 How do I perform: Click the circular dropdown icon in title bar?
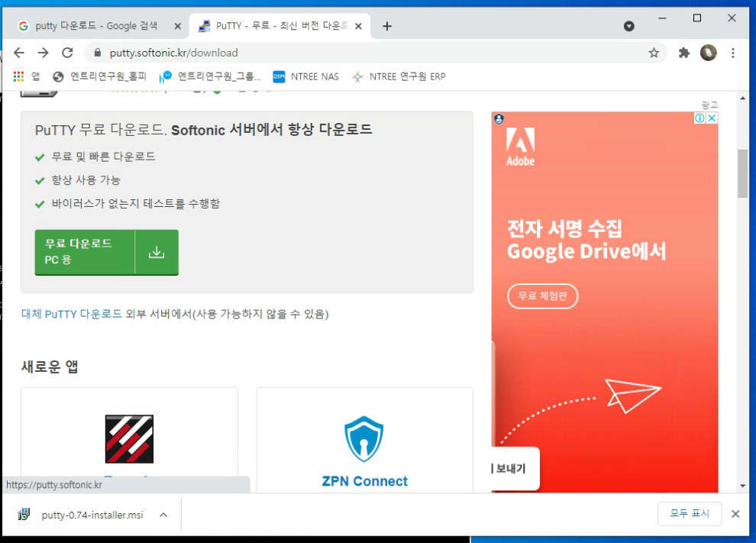628,26
